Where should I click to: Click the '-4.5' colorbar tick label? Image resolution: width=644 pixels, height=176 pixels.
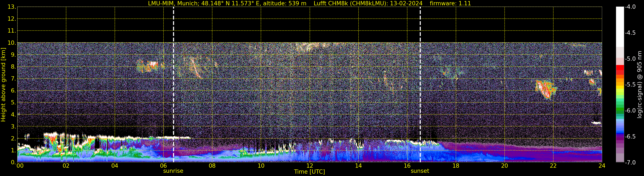coord(630,33)
